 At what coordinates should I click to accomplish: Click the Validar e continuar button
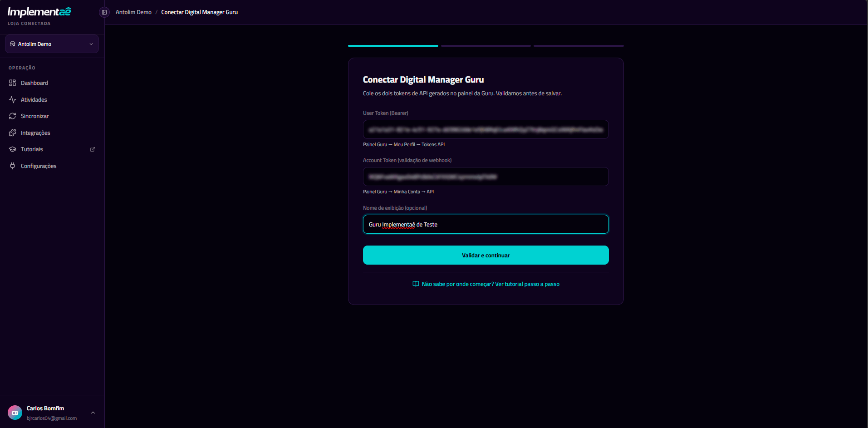485,255
